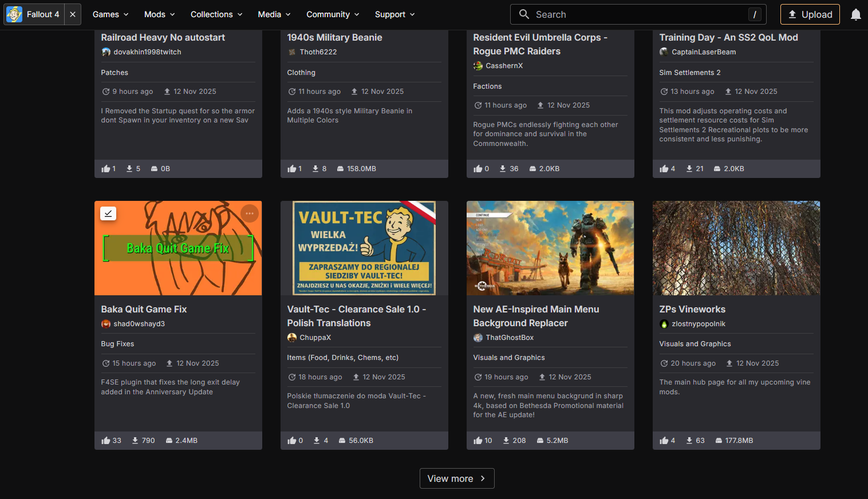This screenshot has width=868, height=499.
Task: Open the AE main menu power armor thumbnail
Action: click(x=550, y=248)
